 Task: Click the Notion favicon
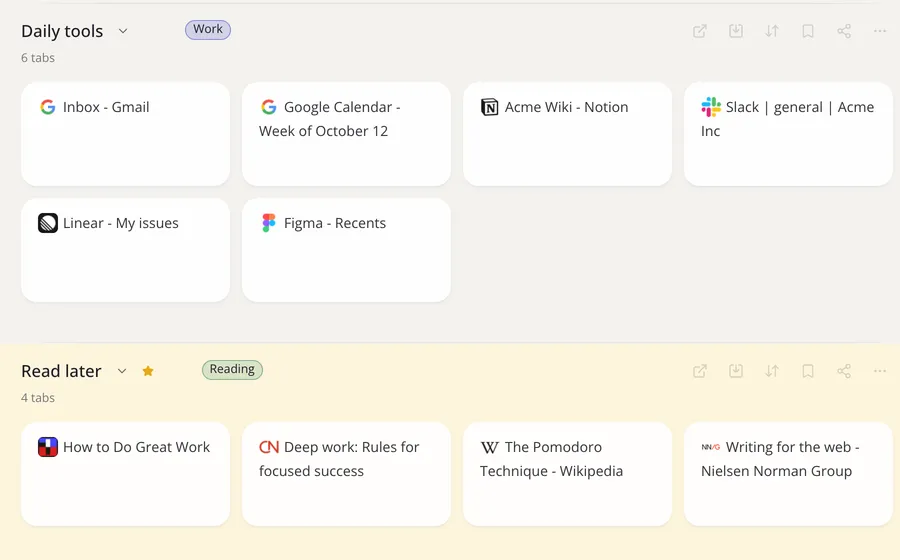(490, 107)
